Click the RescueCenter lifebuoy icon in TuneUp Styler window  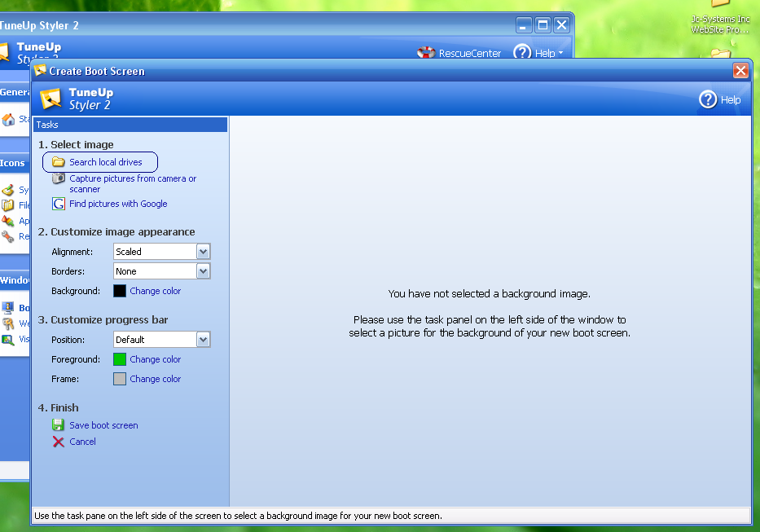click(x=426, y=52)
